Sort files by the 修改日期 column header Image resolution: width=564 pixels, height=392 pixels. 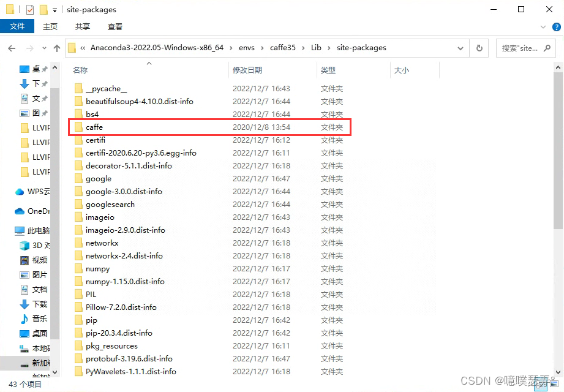click(249, 70)
